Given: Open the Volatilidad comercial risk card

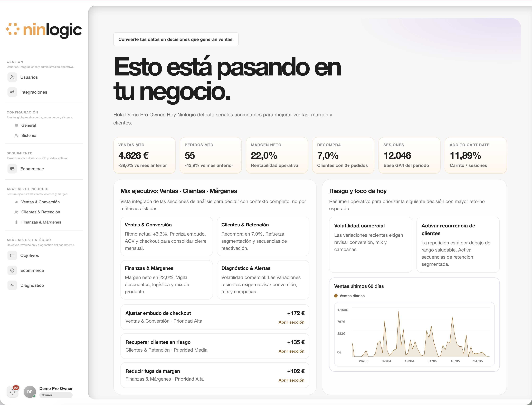Looking at the screenshot, I should (371, 245).
